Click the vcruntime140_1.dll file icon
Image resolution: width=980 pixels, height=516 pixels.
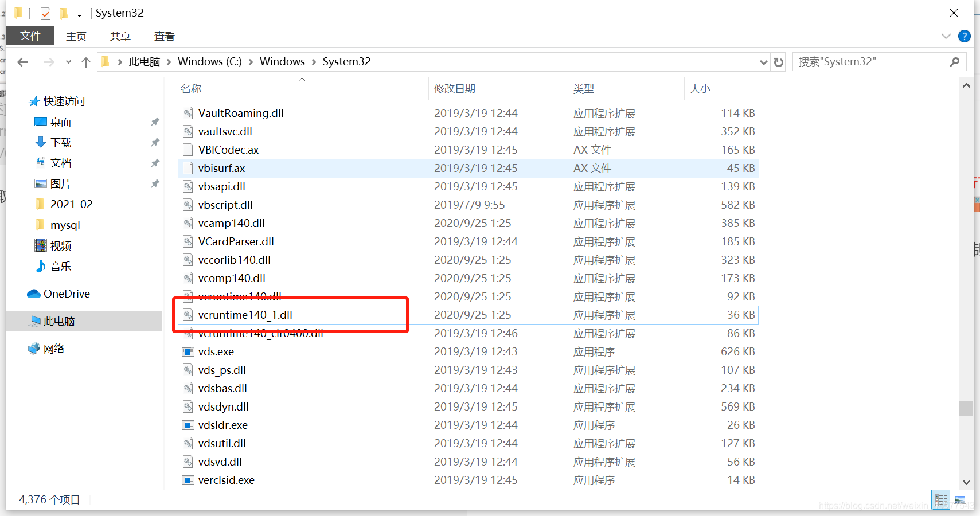tap(188, 315)
